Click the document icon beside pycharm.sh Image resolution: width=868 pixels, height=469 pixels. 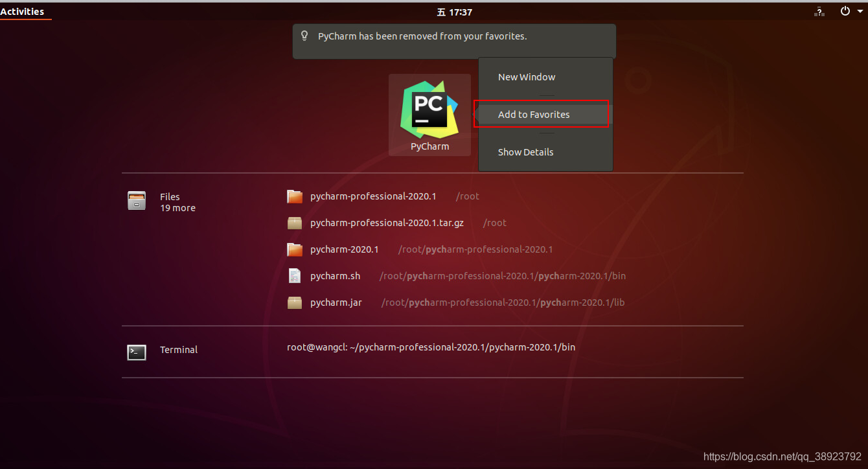[x=295, y=276]
